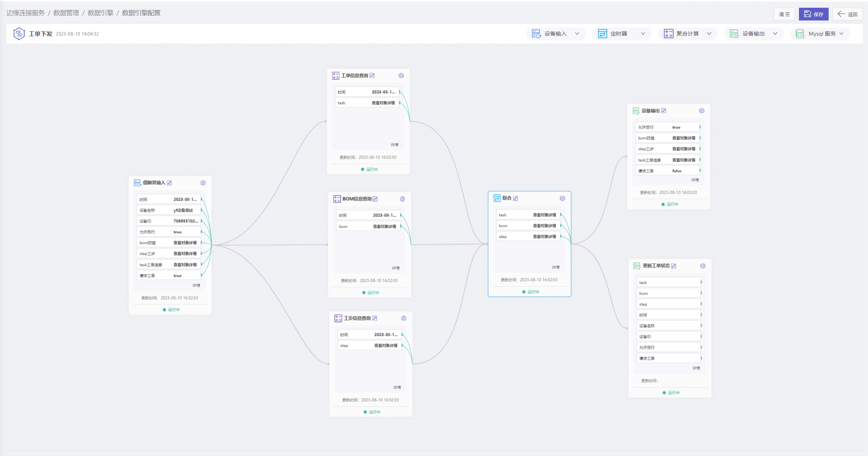Expand the 设备输入 dropdown arrow
This screenshot has height=456, width=868.
[577, 34]
